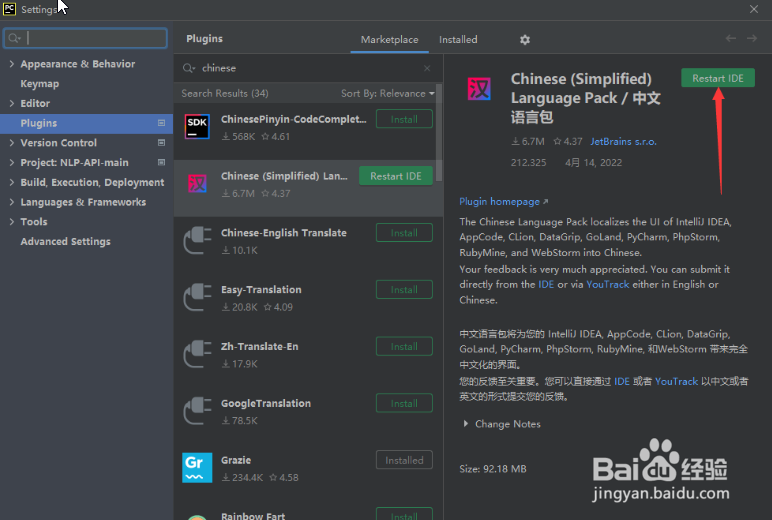Expand the Tools settings node

coord(11,221)
